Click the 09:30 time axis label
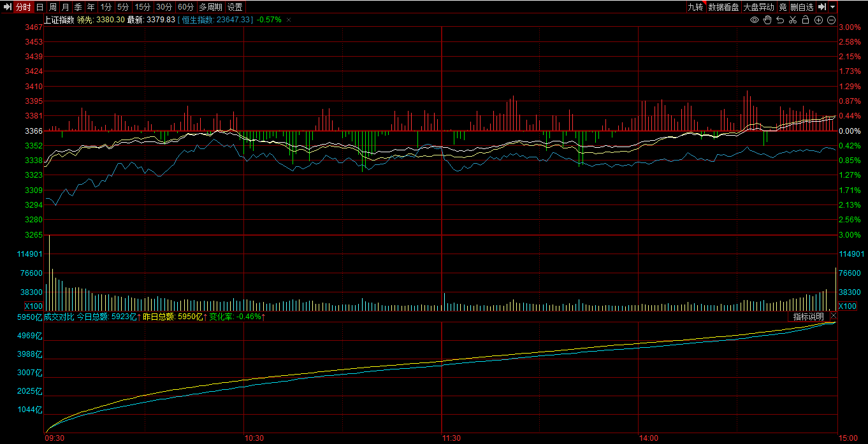This screenshot has height=444, width=868. pos(55,438)
